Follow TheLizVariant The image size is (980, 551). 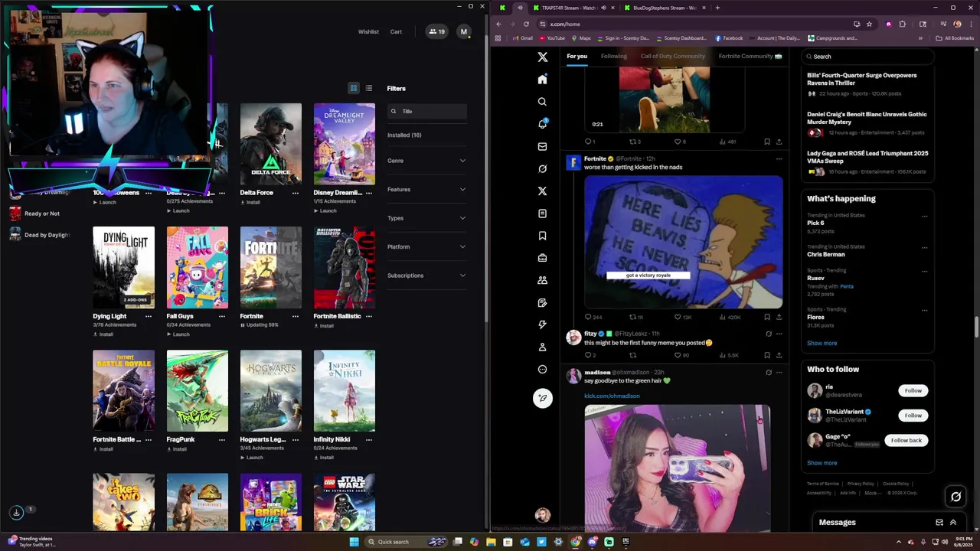[x=913, y=415]
